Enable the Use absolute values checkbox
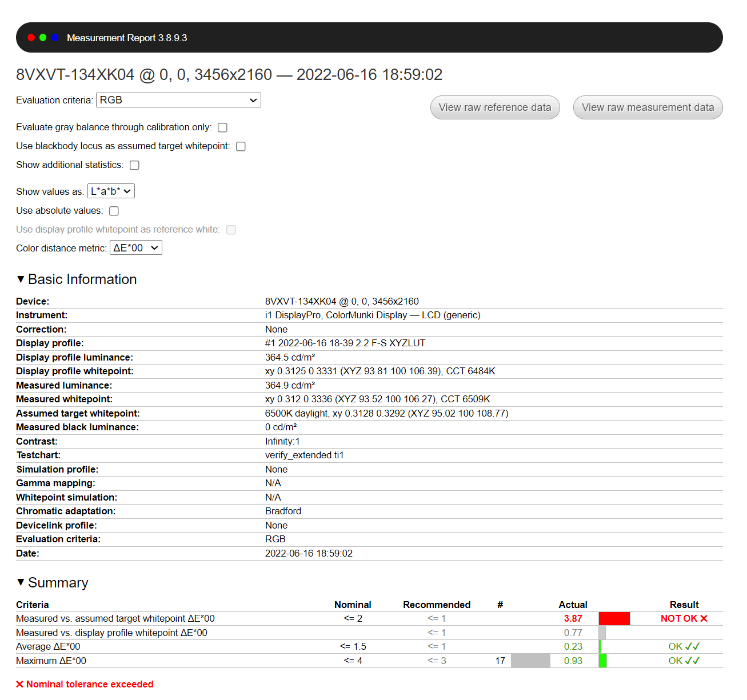This screenshot has width=747, height=700. click(x=114, y=211)
